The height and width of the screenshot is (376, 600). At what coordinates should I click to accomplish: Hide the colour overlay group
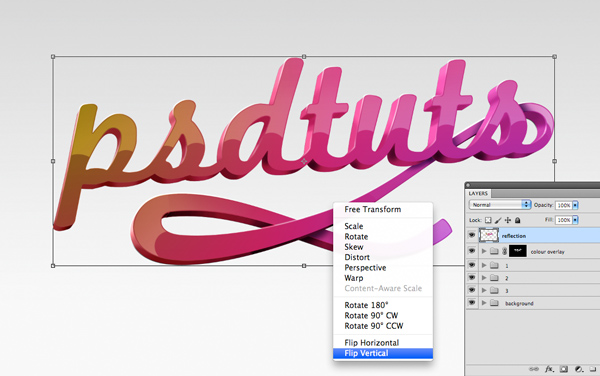(x=472, y=251)
